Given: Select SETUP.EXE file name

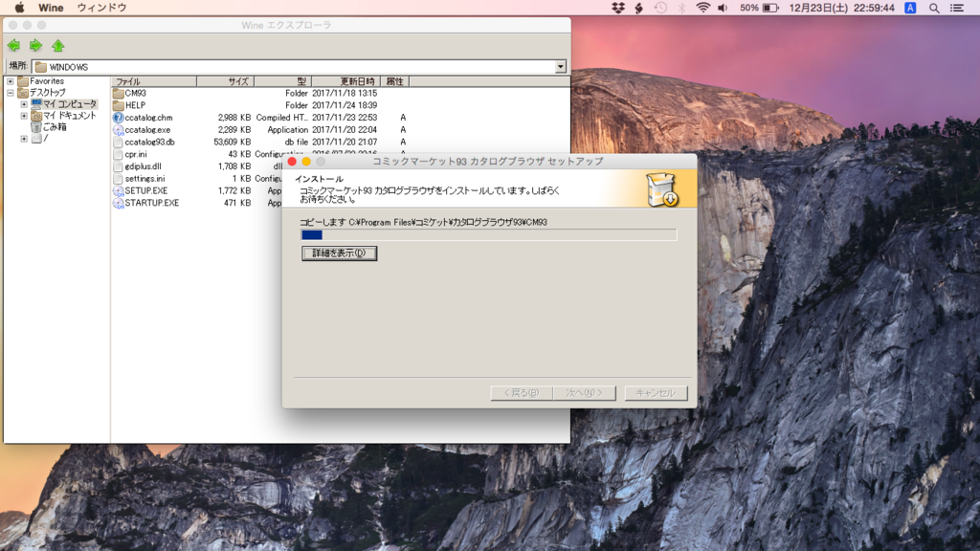Looking at the screenshot, I should [146, 190].
